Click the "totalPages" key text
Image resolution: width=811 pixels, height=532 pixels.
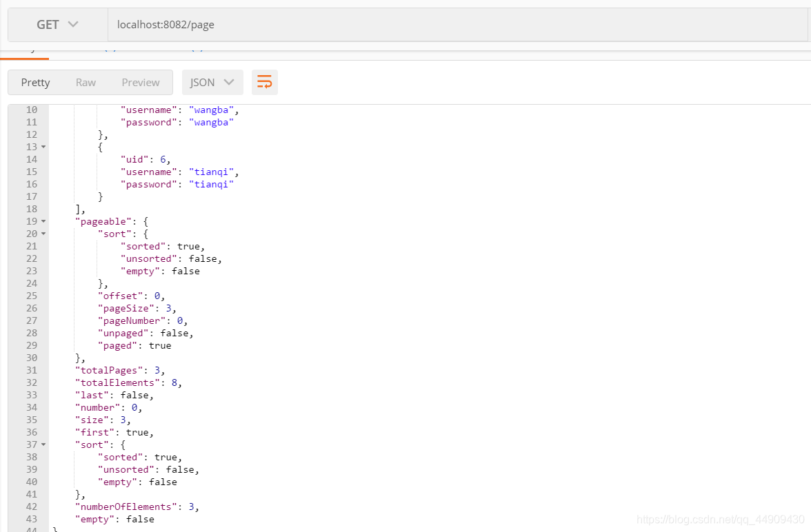109,370
